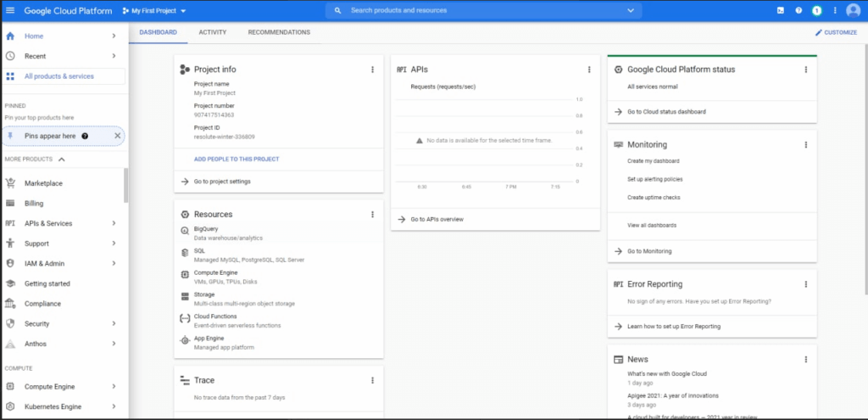868x420 pixels.
Task: Open What's new with Google Cloud news
Action: pyautogui.click(x=666, y=374)
